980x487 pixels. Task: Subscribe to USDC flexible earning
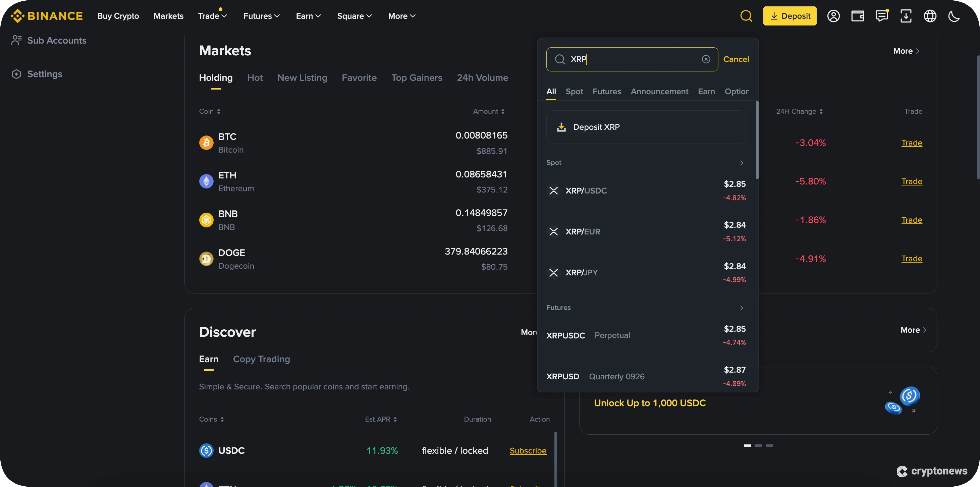(528, 450)
